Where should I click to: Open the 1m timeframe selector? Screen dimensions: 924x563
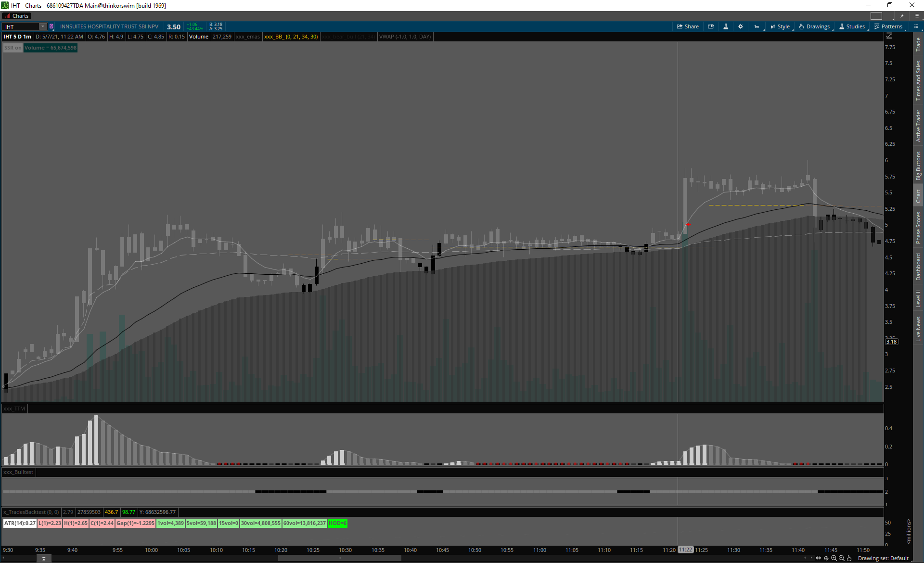(x=757, y=26)
